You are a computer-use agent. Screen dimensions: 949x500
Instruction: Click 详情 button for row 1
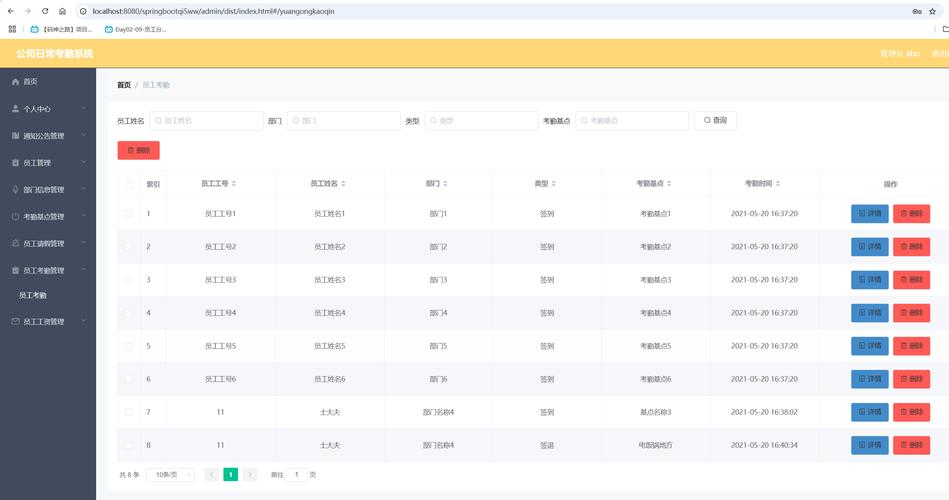click(869, 214)
